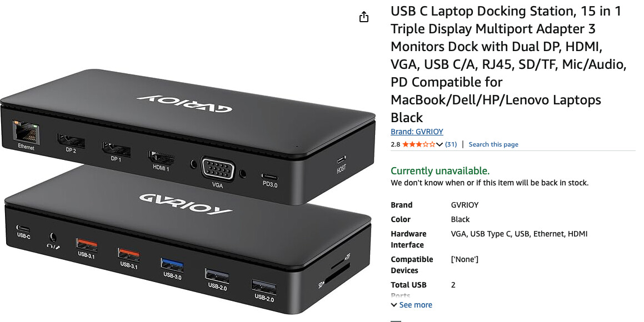Image resolution: width=644 pixels, height=322 pixels.
Task: Click the docking station product image
Action: click(x=188, y=191)
